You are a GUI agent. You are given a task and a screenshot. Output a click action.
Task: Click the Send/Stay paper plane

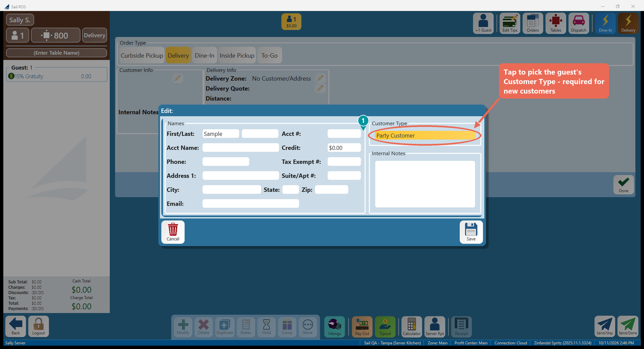click(x=605, y=326)
